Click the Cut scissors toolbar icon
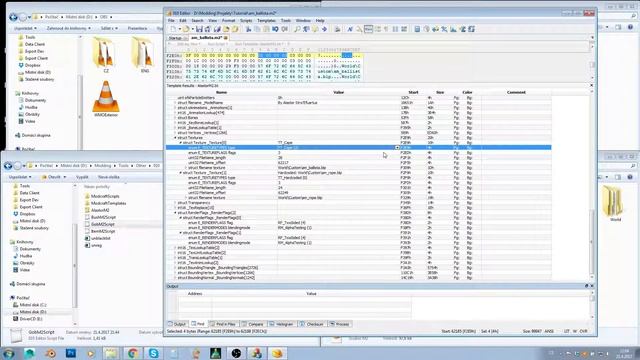The width and height of the screenshot is (640, 360). [248, 29]
